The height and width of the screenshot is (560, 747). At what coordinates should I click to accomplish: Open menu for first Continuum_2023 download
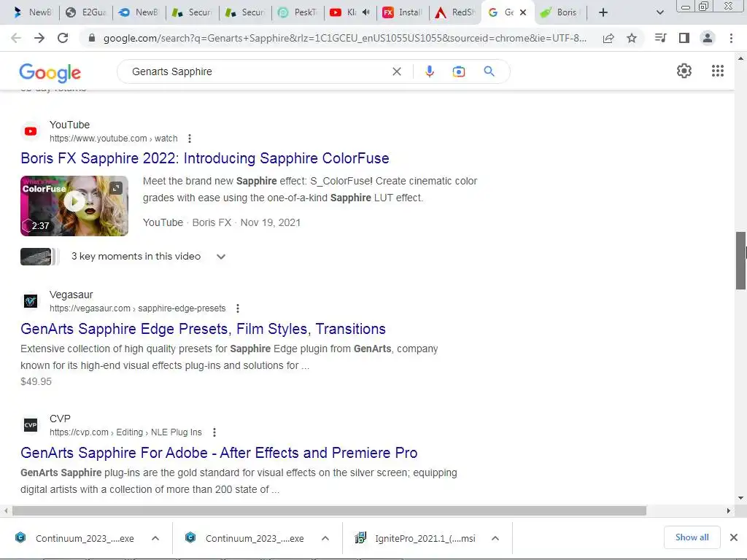click(x=155, y=538)
